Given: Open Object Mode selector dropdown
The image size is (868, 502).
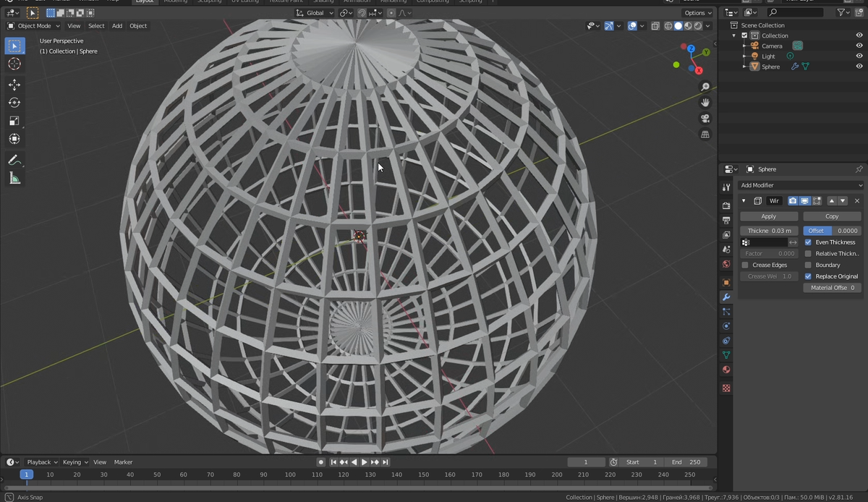Looking at the screenshot, I should 34,26.
